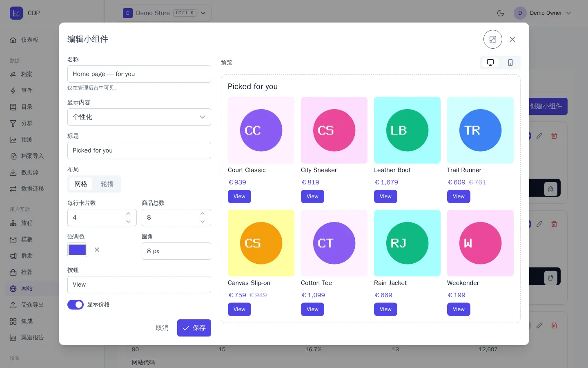Image resolution: width=588 pixels, height=368 pixels.
Task: Click the red trash icon at the top right
Action: (554, 136)
